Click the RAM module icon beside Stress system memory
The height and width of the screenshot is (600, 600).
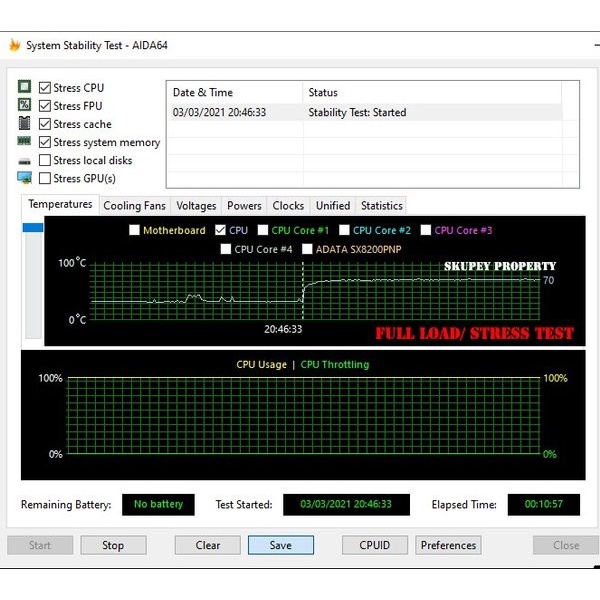coord(24,142)
